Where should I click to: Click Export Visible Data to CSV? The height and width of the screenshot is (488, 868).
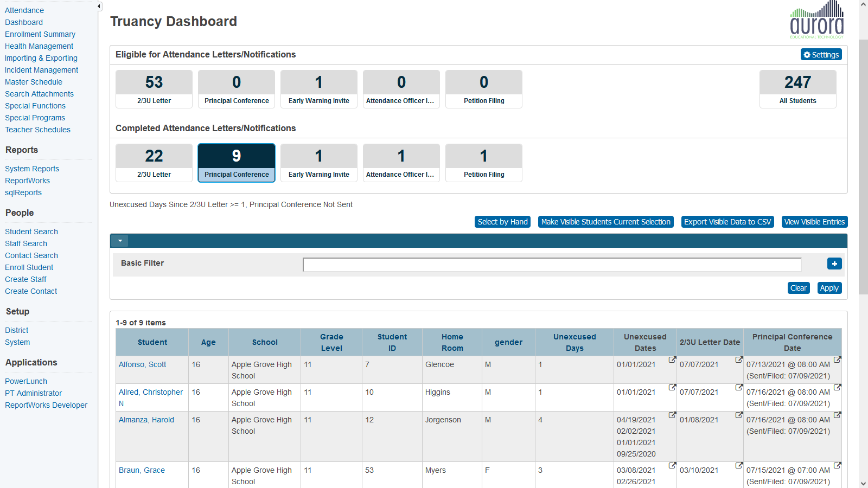tap(727, 222)
